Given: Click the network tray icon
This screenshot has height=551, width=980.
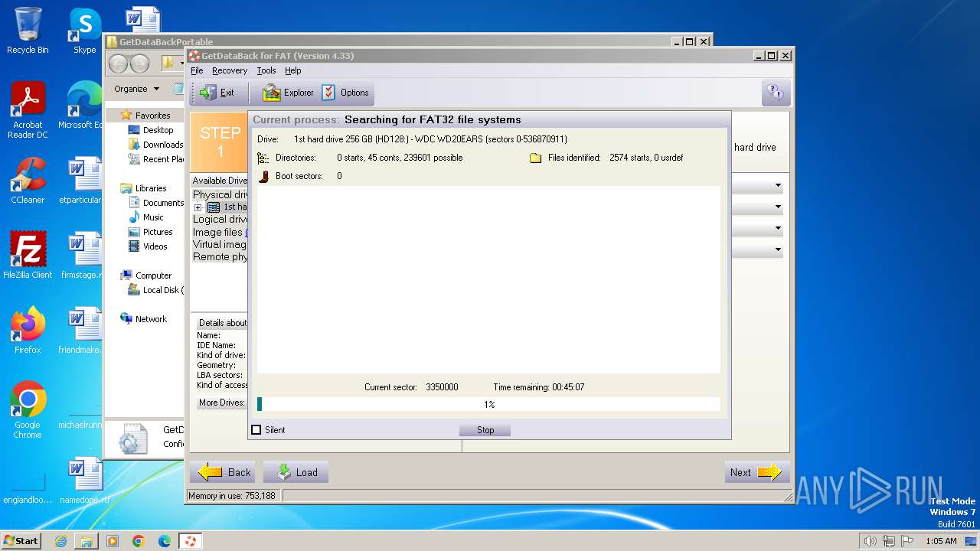Looking at the screenshot, I should 890,541.
